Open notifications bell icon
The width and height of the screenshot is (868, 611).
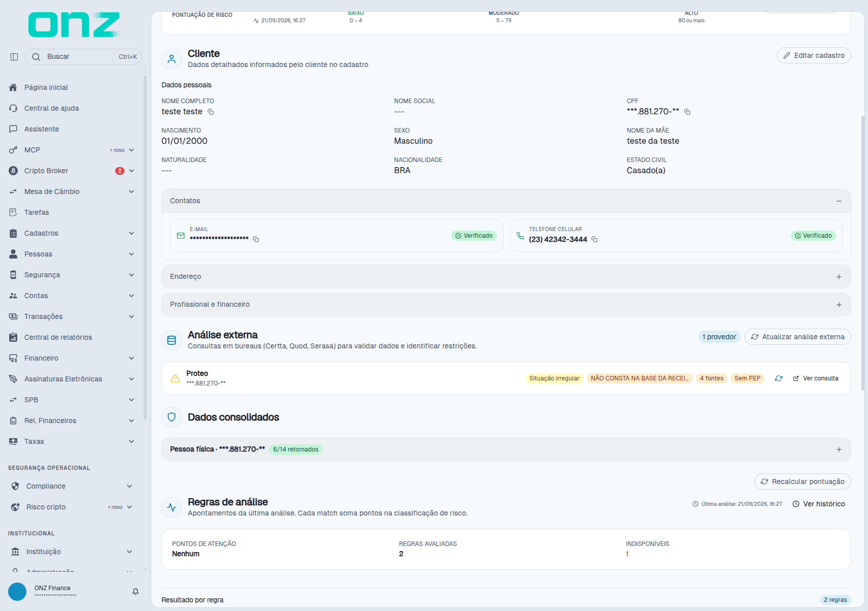(136, 592)
